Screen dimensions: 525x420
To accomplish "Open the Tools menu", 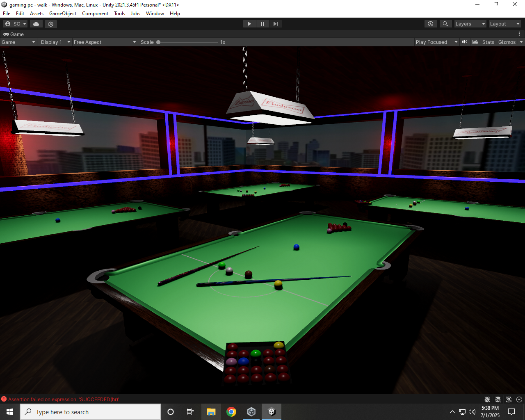I will coord(120,13).
